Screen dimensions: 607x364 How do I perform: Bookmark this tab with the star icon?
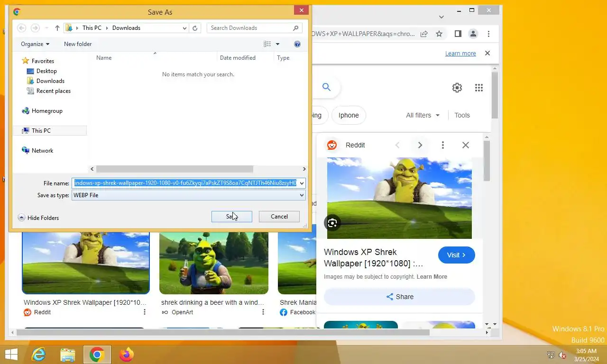click(x=439, y=34)
